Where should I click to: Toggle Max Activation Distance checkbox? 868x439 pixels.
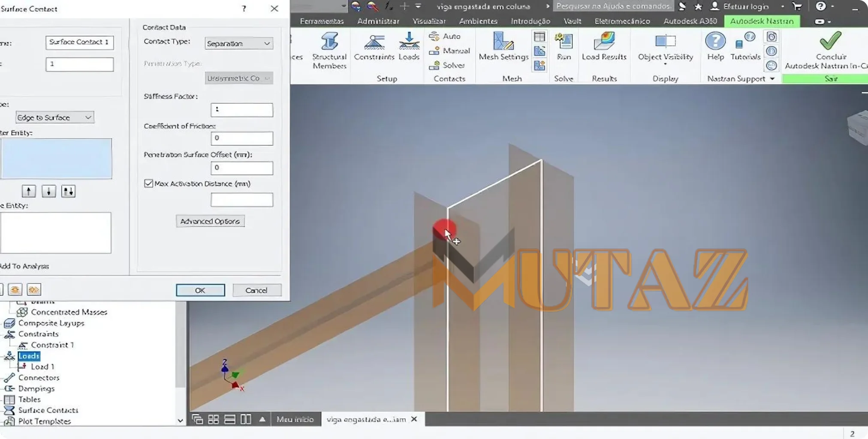click(148, 183)
